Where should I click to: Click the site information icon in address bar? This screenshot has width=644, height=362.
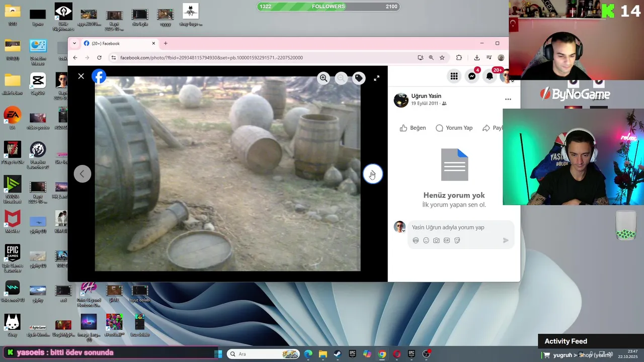(114, 58)
